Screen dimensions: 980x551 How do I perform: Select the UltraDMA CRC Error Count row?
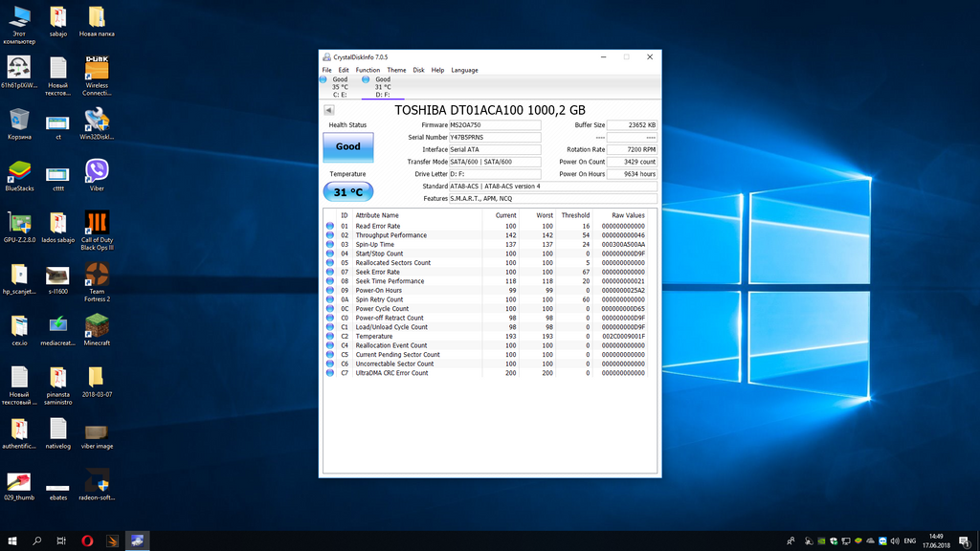coord(485,373)
